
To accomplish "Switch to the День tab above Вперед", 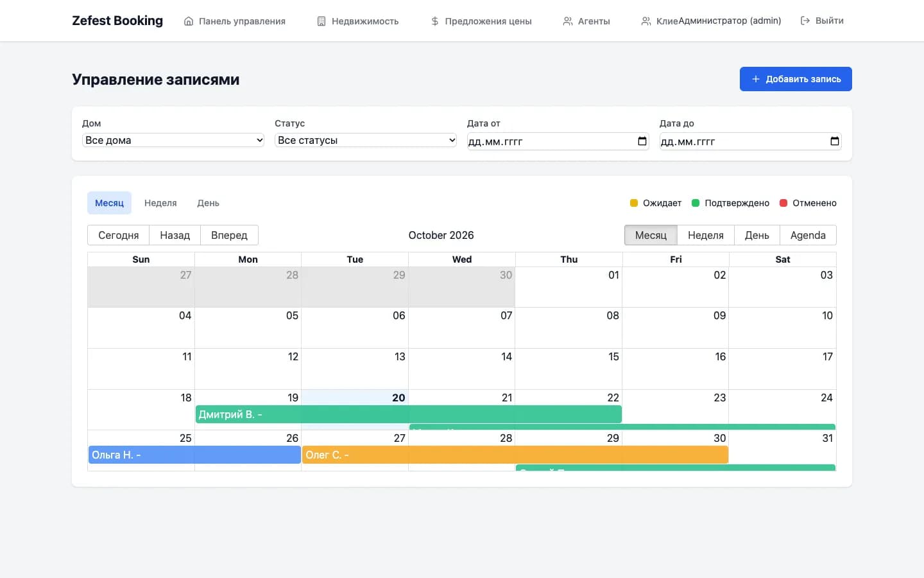I will click(x=208, y=203).
